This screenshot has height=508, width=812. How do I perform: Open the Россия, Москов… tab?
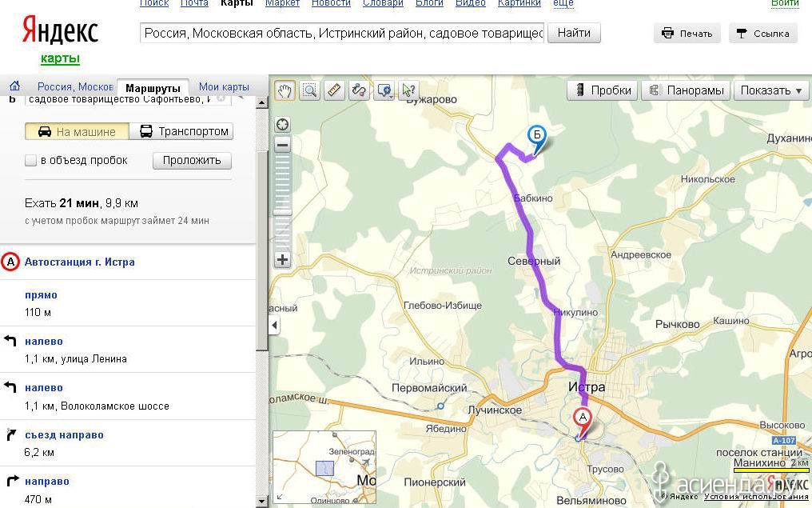click(x=75, y=87)
